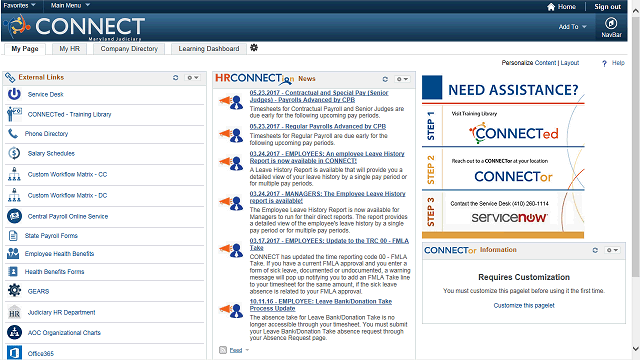Expand the Add To dropdown

[x=572, y=27]
